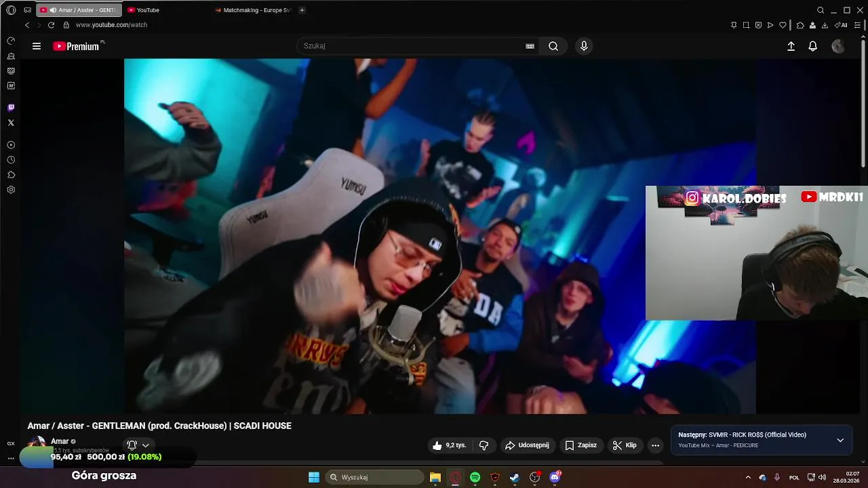Open the Aria AI assistant button
The width and height of the screenshot is (868, 488).
[842, 25]
